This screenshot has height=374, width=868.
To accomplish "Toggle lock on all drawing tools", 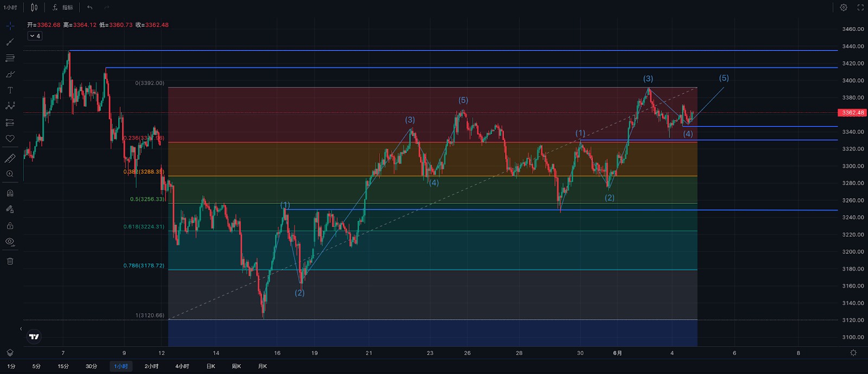I will click(10, 225).
